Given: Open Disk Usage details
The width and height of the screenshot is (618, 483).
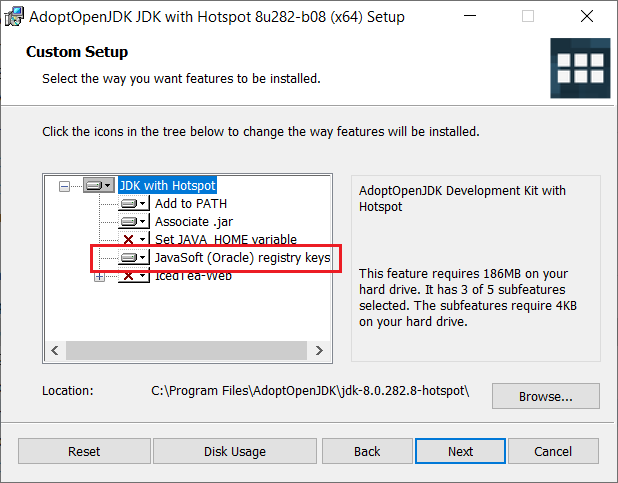Looking at the screenshot, I should point(235,451).
